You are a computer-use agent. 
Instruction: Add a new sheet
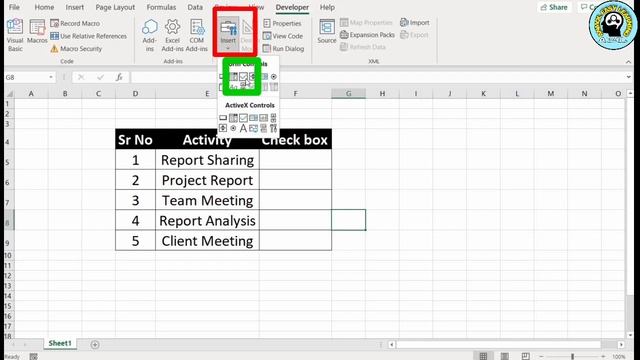click(x=95, y=344)
